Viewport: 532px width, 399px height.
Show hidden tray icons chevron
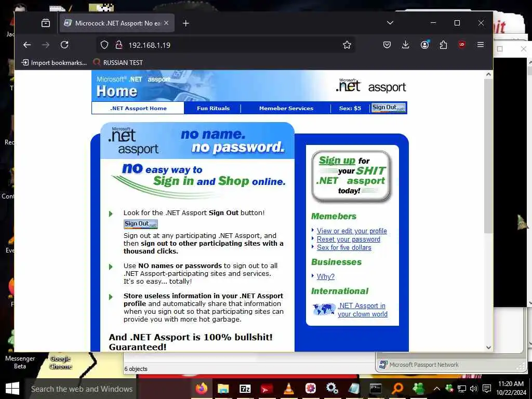437,389
